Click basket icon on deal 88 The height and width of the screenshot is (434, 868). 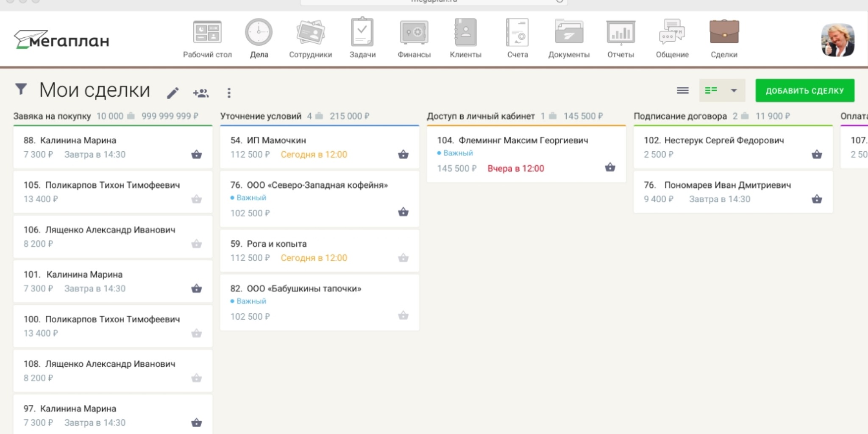[196, 154]
